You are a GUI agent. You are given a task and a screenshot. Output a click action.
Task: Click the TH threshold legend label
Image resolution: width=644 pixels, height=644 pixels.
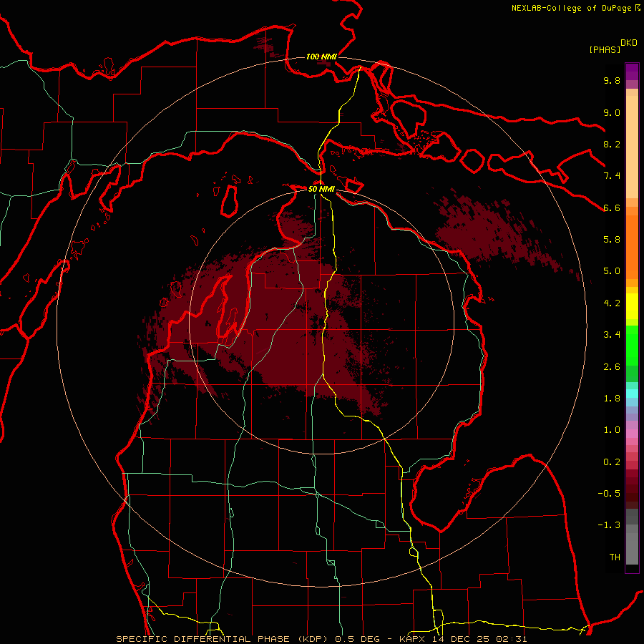pos(615,557)
